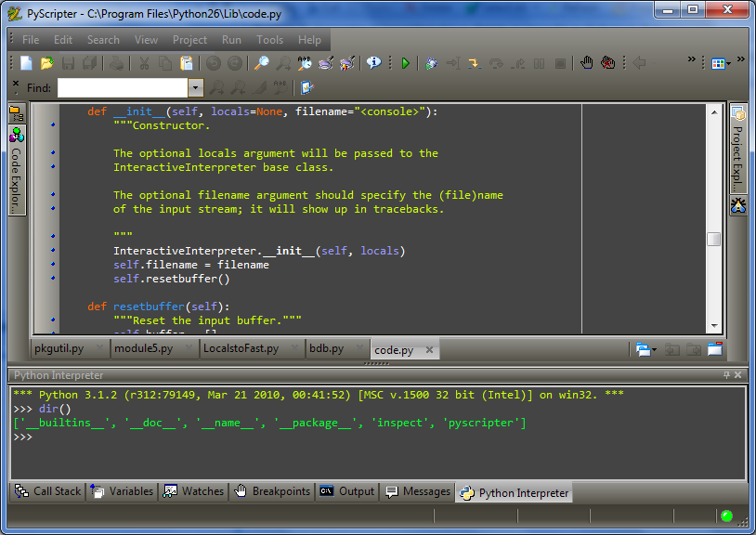Viewport: 756px width, 535px height.
Task: Open the Run menu
Action: [x=231, y=40]
